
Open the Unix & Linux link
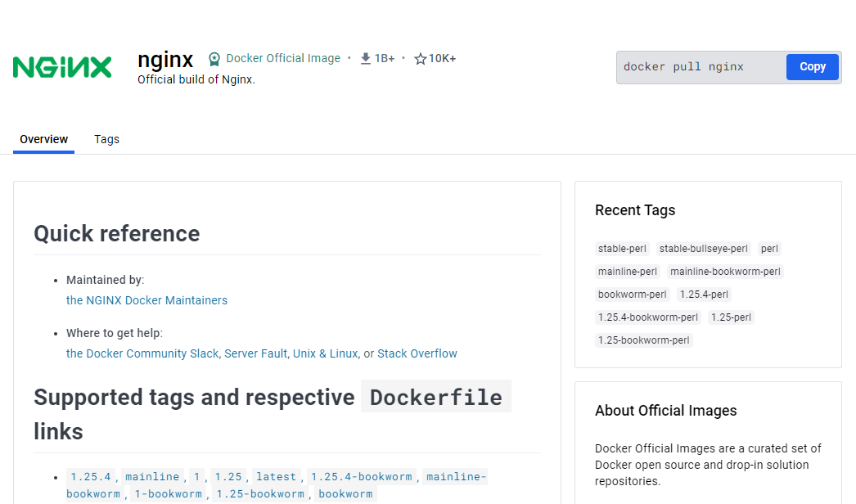click(326, 353)
